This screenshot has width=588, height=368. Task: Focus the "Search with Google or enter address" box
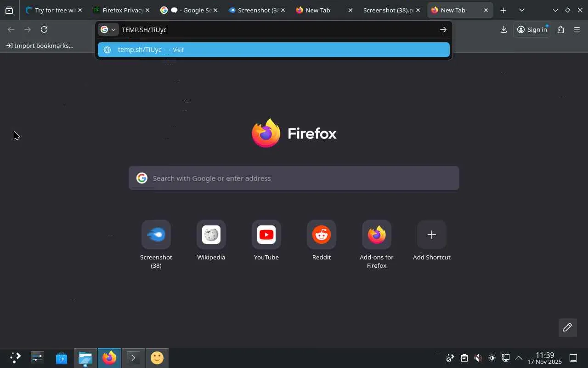(294, 178)
